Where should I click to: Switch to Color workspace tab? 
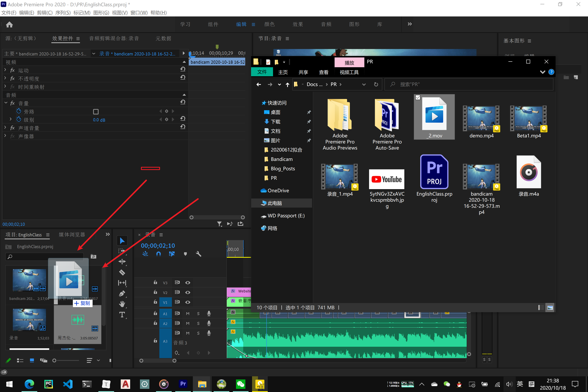pyautogui.click(x=269, y=24)
